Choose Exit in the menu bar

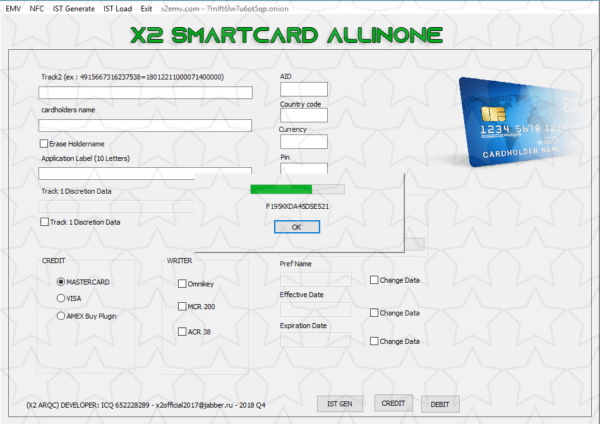point(146,8)
